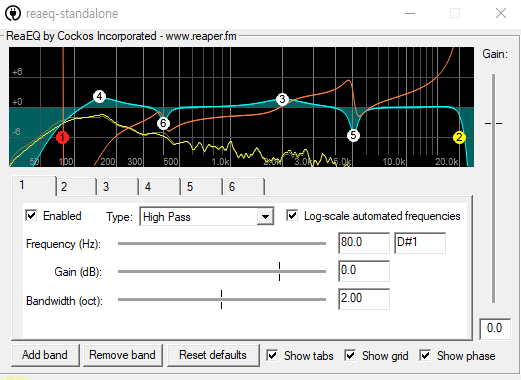Click the master gain value field under the vertical slider
Viewport: 521px width, 380px height.
[495, 329]
